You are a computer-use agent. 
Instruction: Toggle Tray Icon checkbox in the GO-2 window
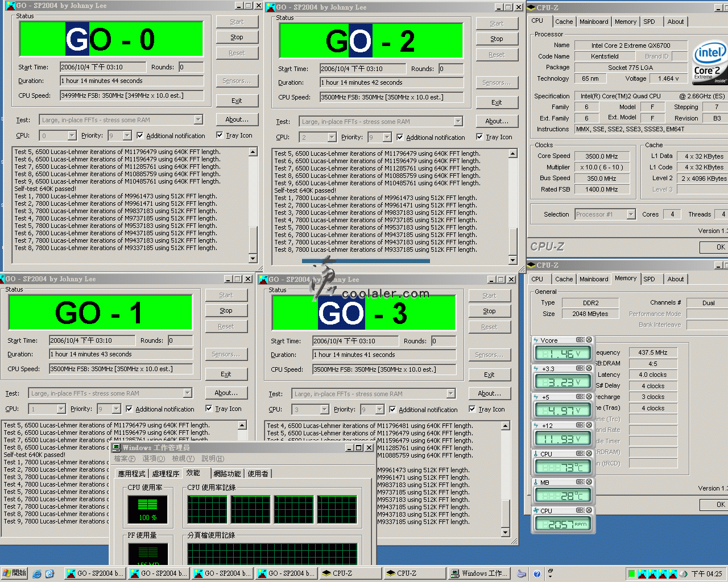click(479, 137)
